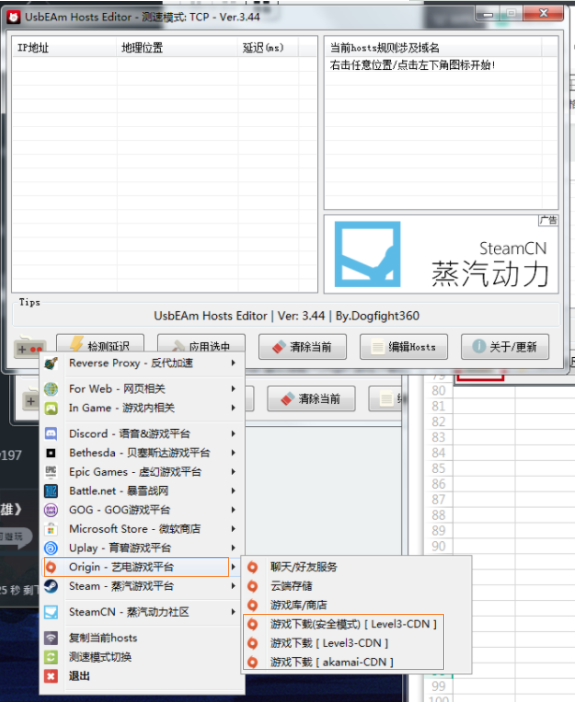The width and height of the screenshot is (587, 702).
Task: Click the 地理位置 column header
Action: tap(178, 47)
